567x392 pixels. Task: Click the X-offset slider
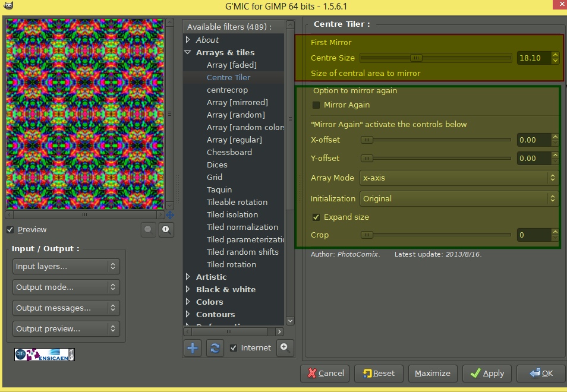436,140
